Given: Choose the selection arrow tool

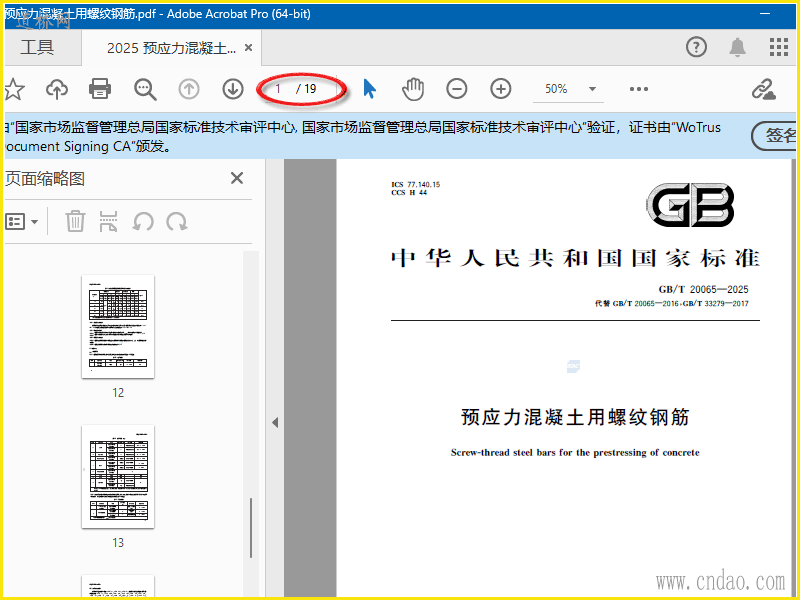Looking at the screenshot, I should 369,89.
